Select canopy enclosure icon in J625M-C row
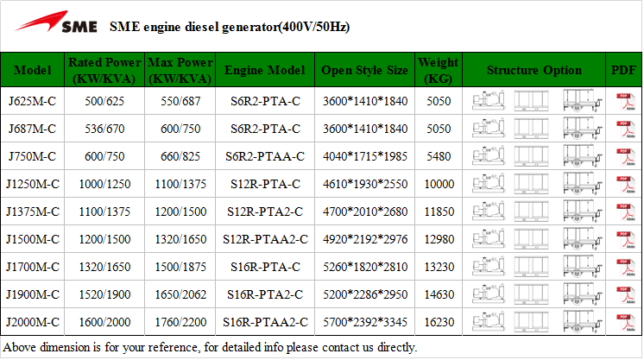The image size is (644, 360). (531, 101)
